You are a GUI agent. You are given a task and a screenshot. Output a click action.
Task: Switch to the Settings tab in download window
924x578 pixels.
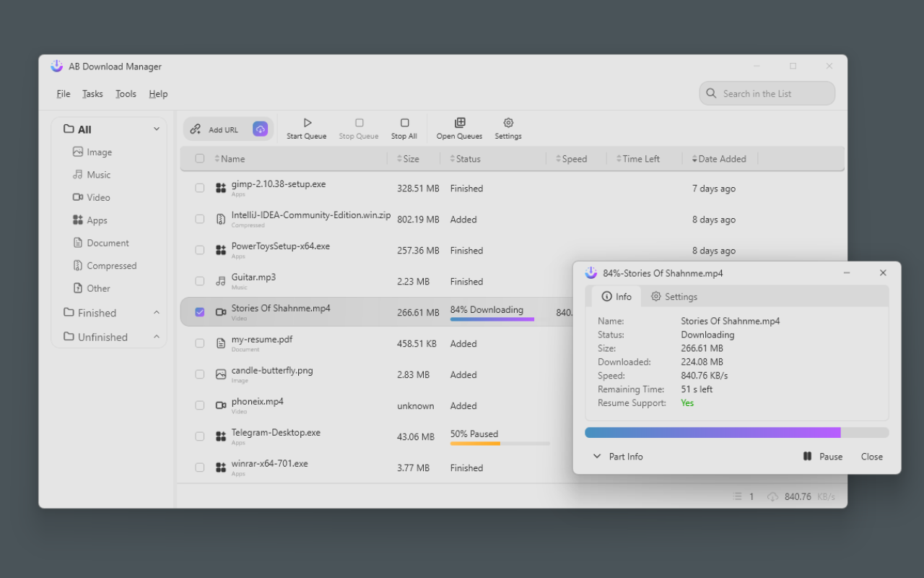674,296
